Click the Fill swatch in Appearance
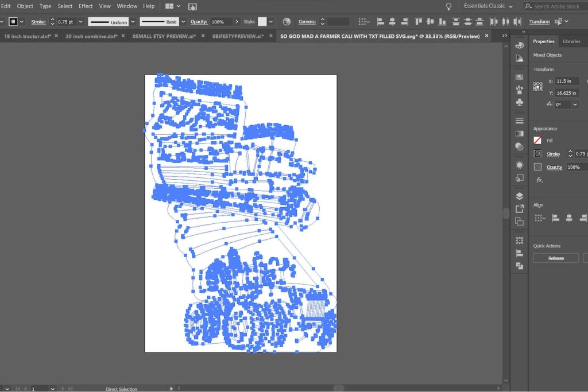The image size is (588, 392). 537,140
